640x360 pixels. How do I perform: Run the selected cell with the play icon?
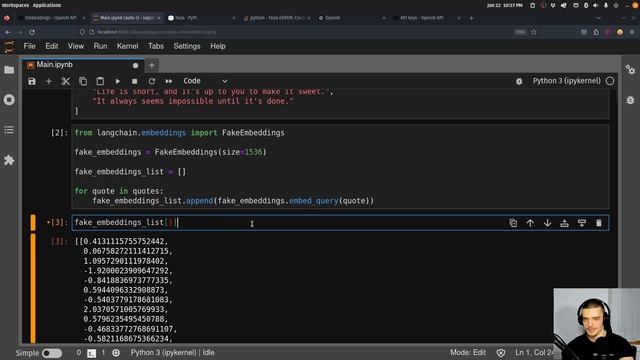tap(118, 81)
